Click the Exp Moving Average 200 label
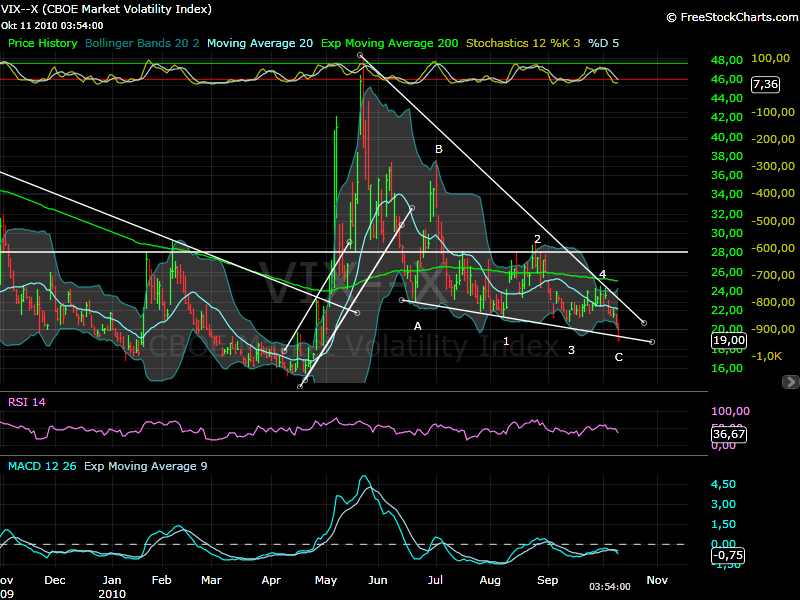The width and height of the screenshot is (800, 600). coord(390,43)
